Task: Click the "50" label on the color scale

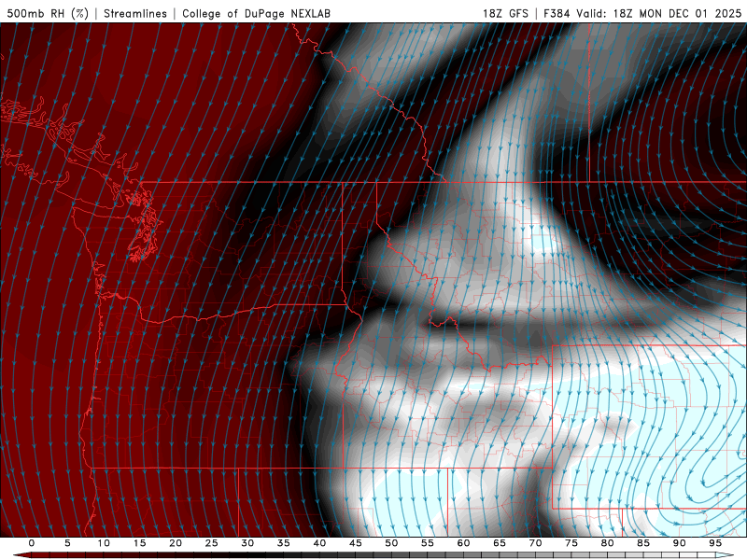Action: click(391, 543)
